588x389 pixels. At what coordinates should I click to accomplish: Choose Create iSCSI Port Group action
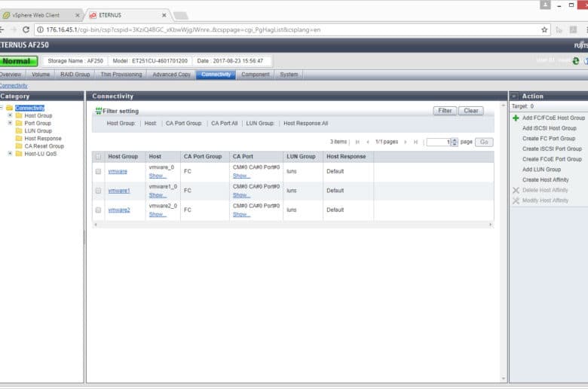point(552,149)
